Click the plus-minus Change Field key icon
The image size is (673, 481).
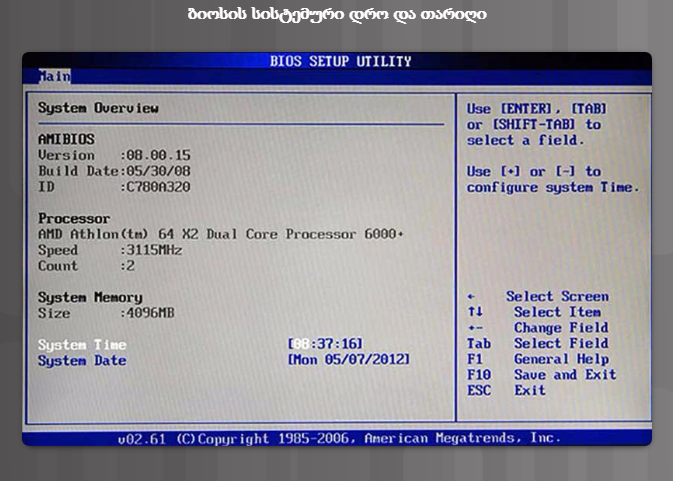[475, 328]
